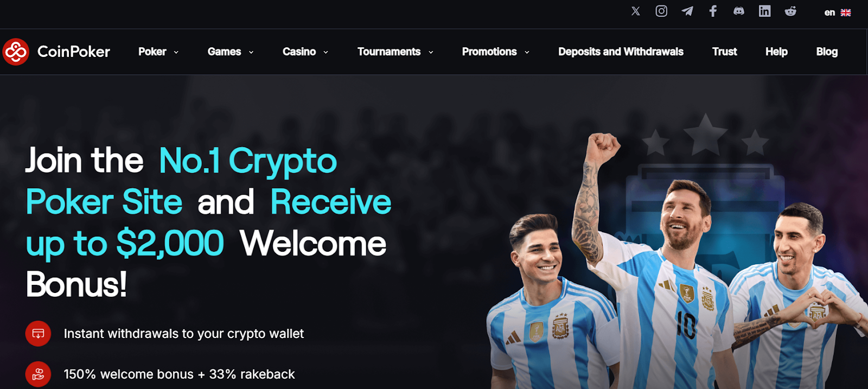868x389 pixels.
Task: Open the Blog link in navigation
Action: (x=827, y=52)
